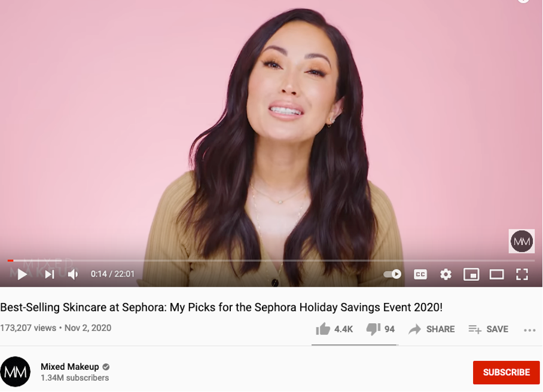Skip to the next video
The height and width of the screenshot is (392, 543).
click(50, 274)
